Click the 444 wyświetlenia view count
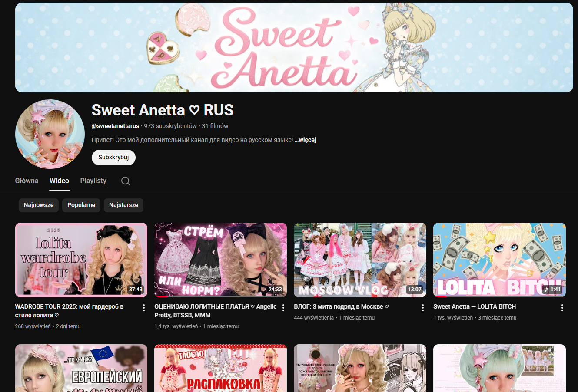578x392 pixels. (314, 318)
